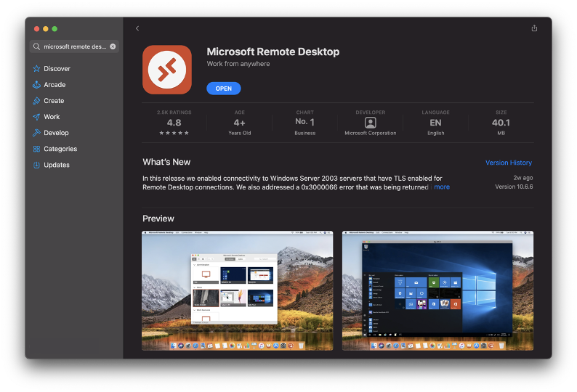This screenshot has width=577, height=392.
Task: Select the Work paper plane icon
Action: click(x=36, y=117)
